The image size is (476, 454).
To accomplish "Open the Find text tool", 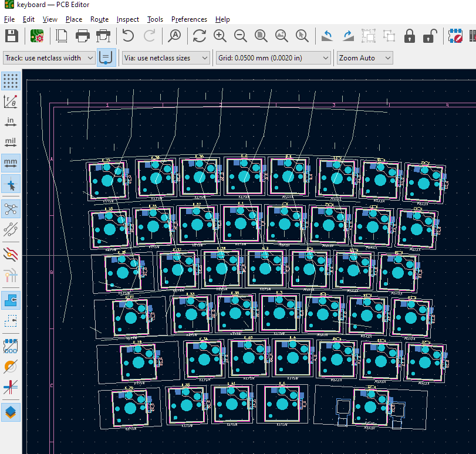I will [x=174, y=36].
